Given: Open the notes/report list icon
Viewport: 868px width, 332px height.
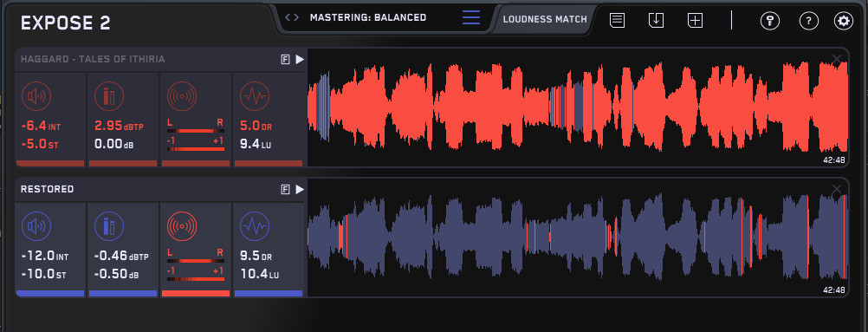Looking at the screenshot, I should (618, 21).
